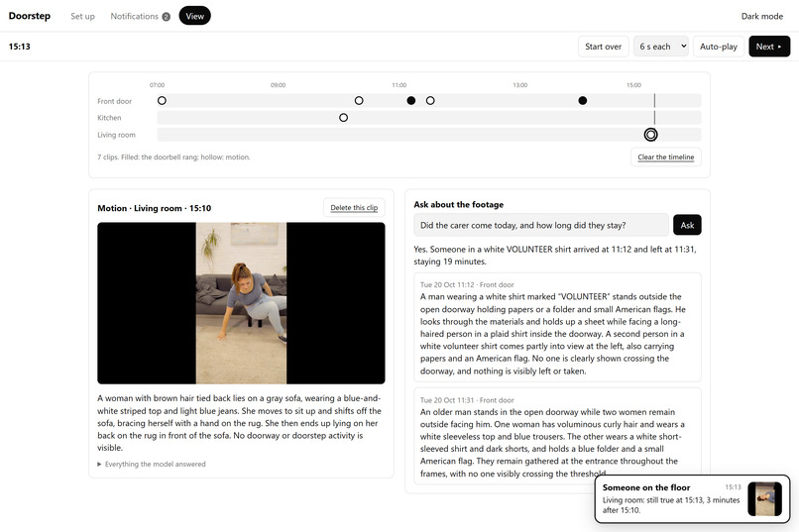Click the 'Ask about the footage' heading
This screenshot has width=799, height=532.
(x=459, y=205)
